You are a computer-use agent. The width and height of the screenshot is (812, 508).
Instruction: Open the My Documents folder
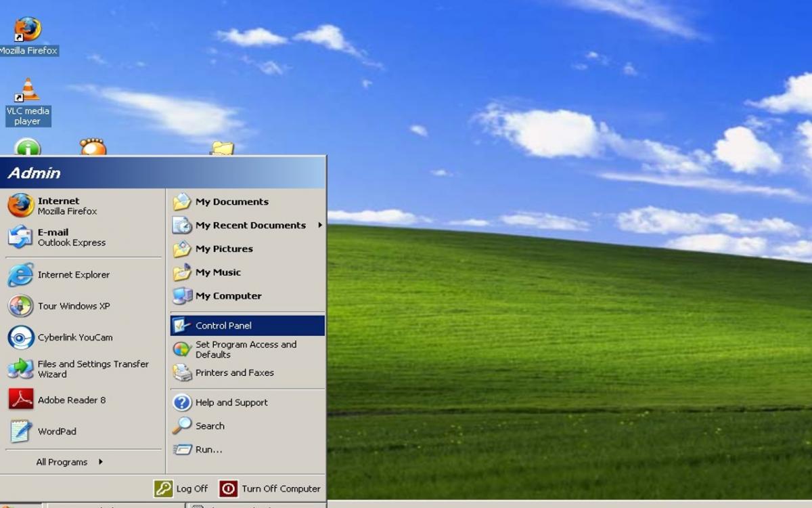click(248, 202)
